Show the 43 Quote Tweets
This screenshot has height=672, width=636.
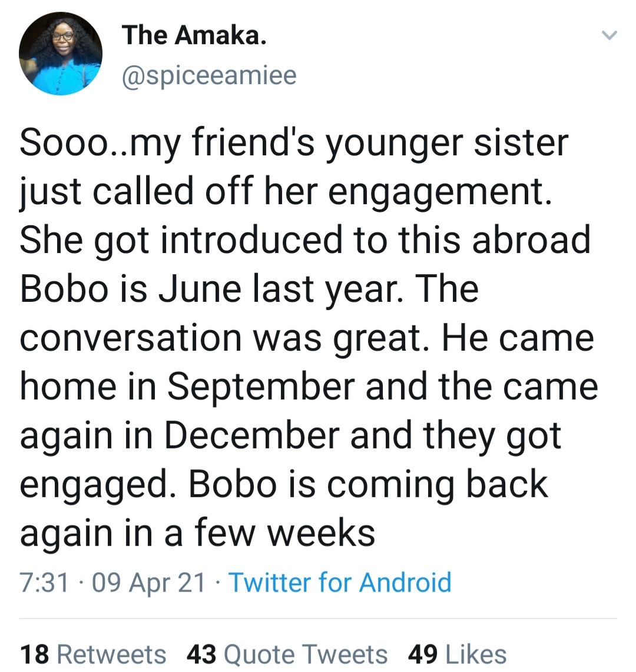coord(287,654)
